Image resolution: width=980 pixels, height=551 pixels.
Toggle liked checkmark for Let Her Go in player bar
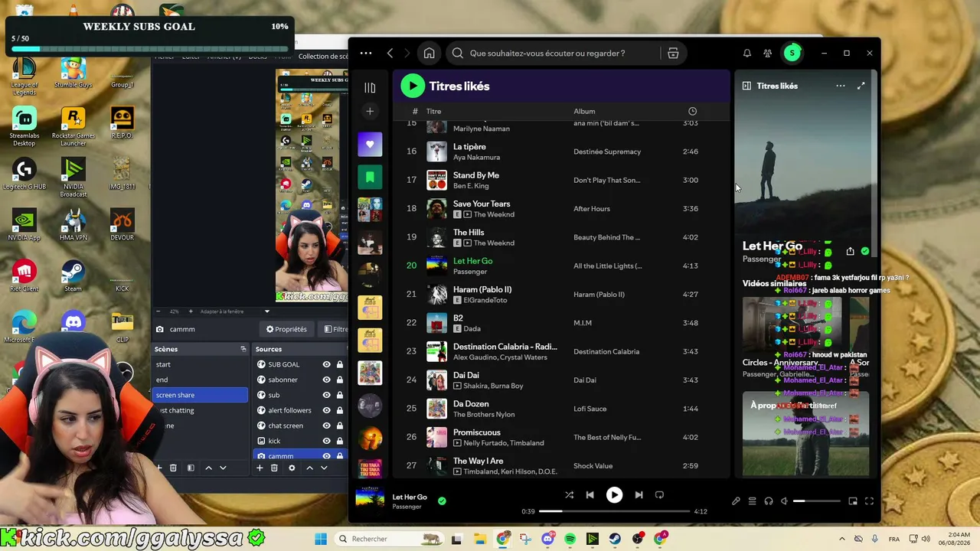(x=442, y=501)
